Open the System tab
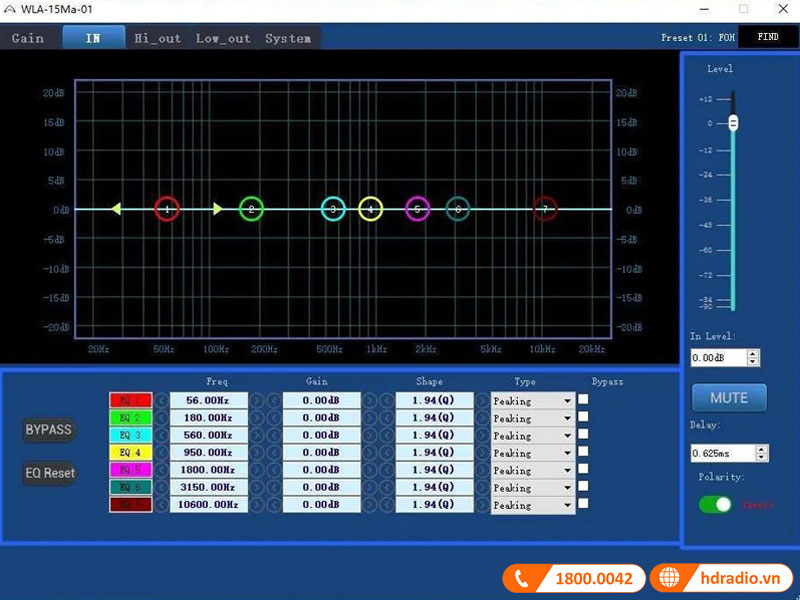The image size is (800, 600). 288,38
